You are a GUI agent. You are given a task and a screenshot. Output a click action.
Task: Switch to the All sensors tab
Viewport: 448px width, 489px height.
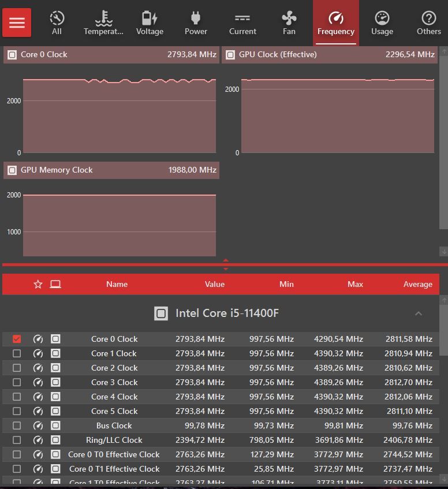point(57,23)
